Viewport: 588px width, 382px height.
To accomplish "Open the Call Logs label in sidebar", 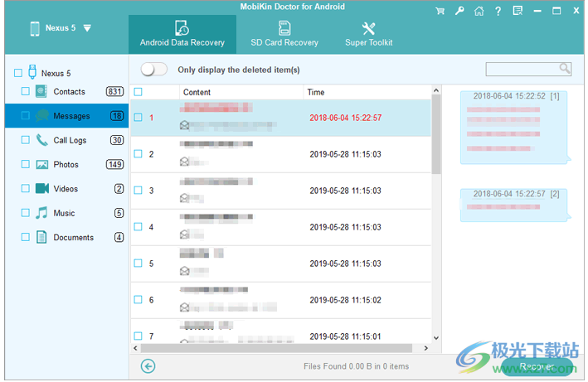I will (70, 140).
